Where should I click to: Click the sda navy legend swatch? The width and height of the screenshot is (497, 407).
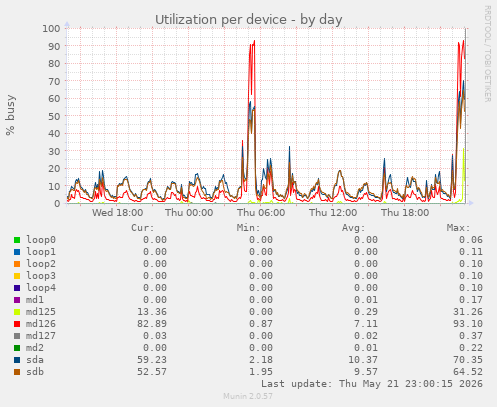coord(17,360)
